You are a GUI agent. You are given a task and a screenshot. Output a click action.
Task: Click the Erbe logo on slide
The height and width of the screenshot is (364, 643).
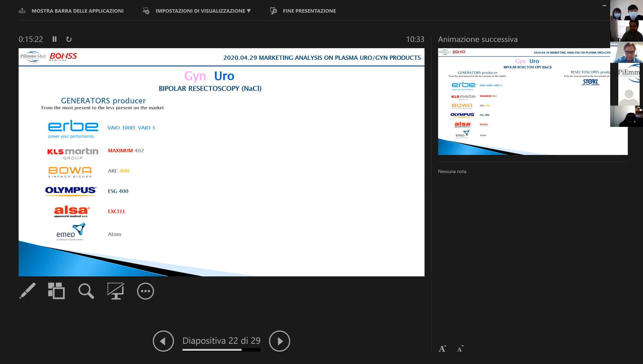click(73, 129)
